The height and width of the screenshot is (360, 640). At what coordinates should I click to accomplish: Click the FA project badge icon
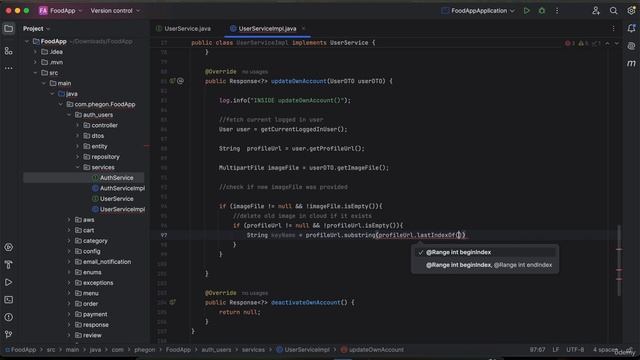(x=43, y=11)
